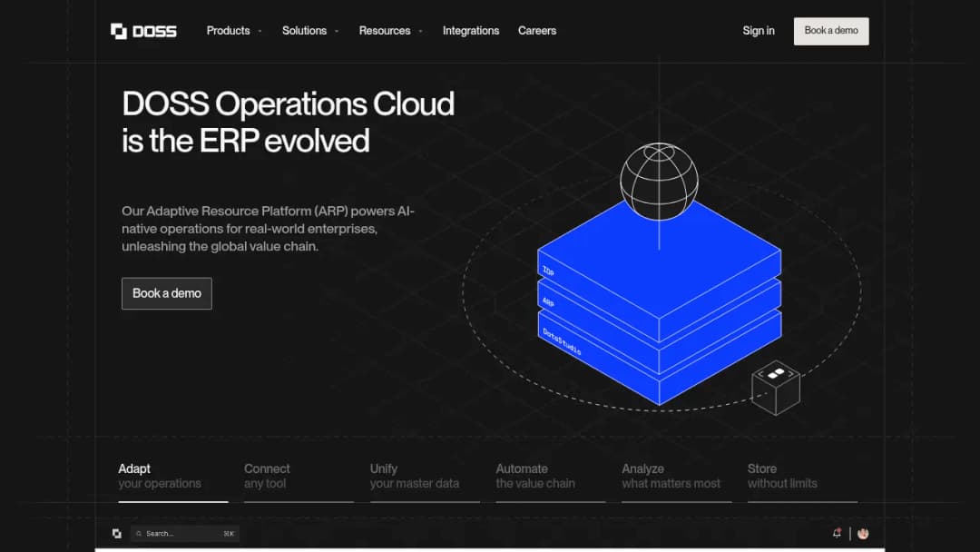Screen dimensions: 980x552
Task: Go to the Careers page
Action: click(x=537, y=31)
